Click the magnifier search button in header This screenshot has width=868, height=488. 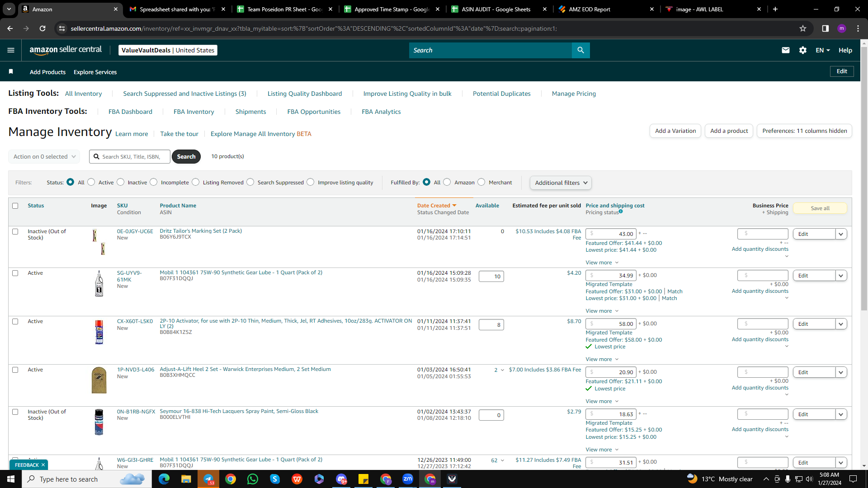click(x=581, y=50)
